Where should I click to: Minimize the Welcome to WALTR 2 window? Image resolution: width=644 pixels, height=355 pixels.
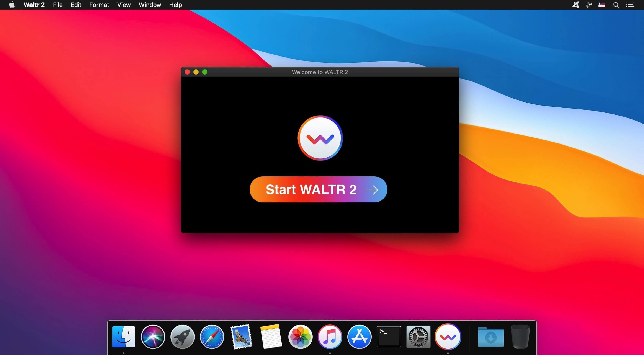pyautogui.click(x=196, y=72)
